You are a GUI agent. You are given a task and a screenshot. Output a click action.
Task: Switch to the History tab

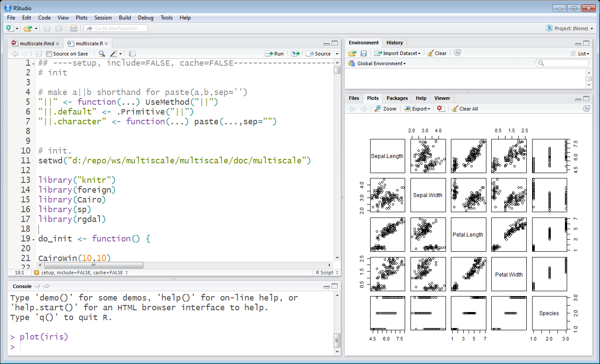394,43
